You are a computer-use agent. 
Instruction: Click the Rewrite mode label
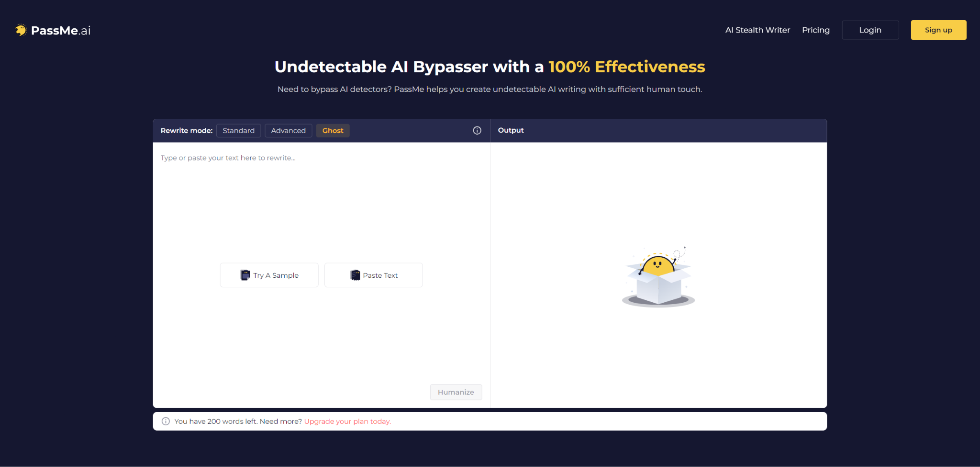tap(187, 131)
